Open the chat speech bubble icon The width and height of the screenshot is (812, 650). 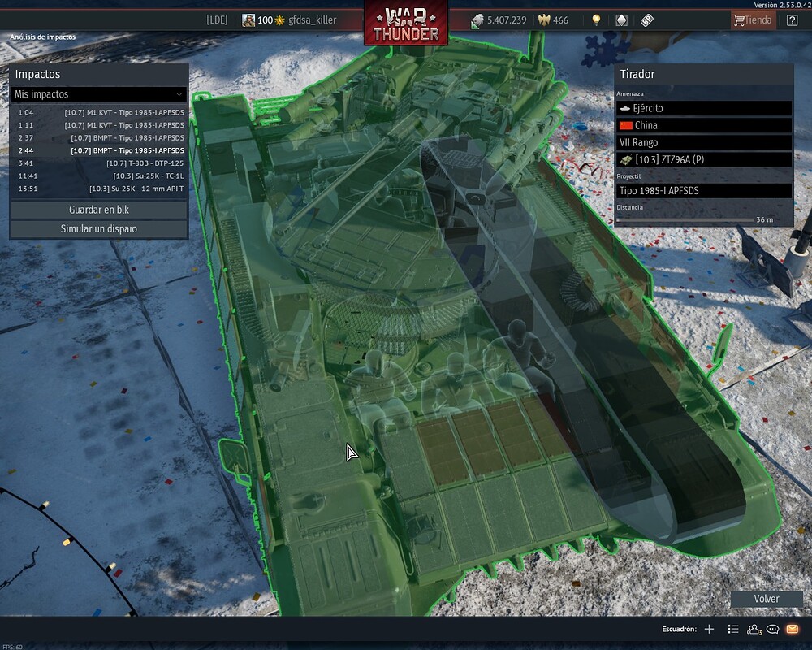pyautogui.click(x=773, y=629)
